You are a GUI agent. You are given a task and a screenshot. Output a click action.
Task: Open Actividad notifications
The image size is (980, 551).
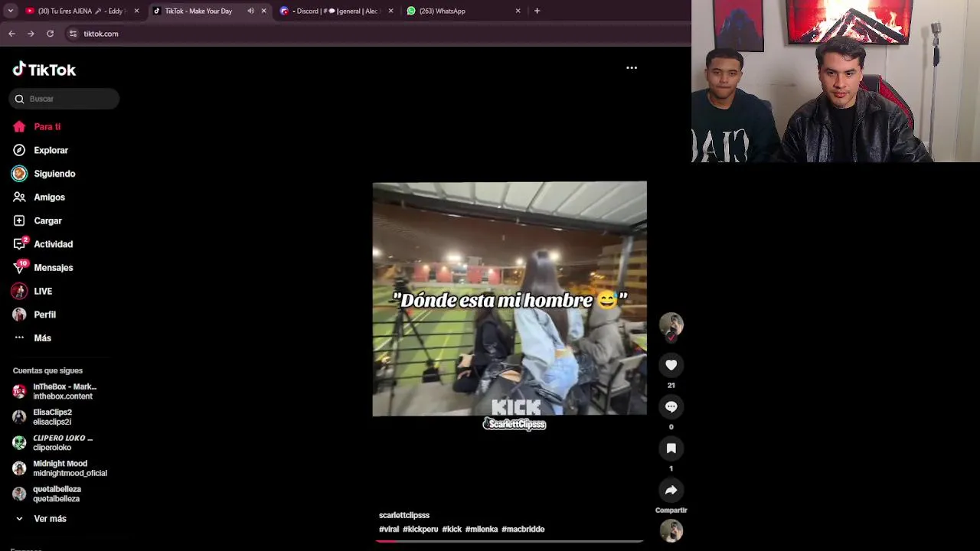(x=53, y=244)
